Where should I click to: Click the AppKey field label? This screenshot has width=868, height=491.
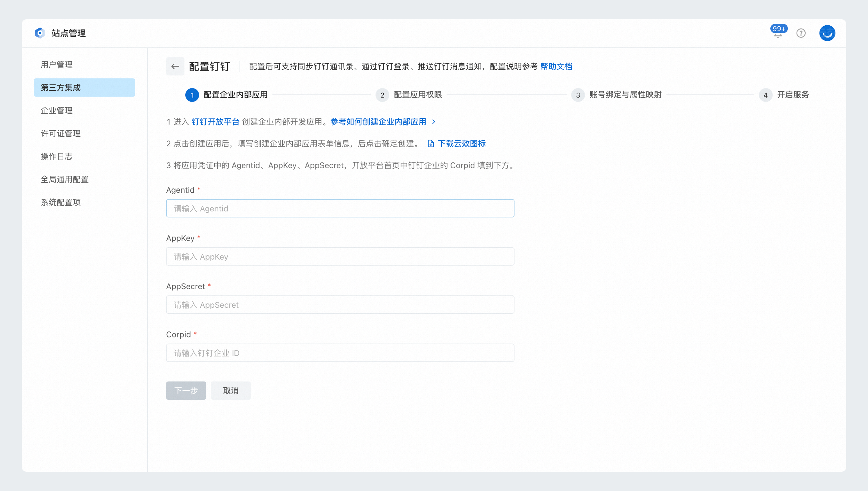(180, 239)
